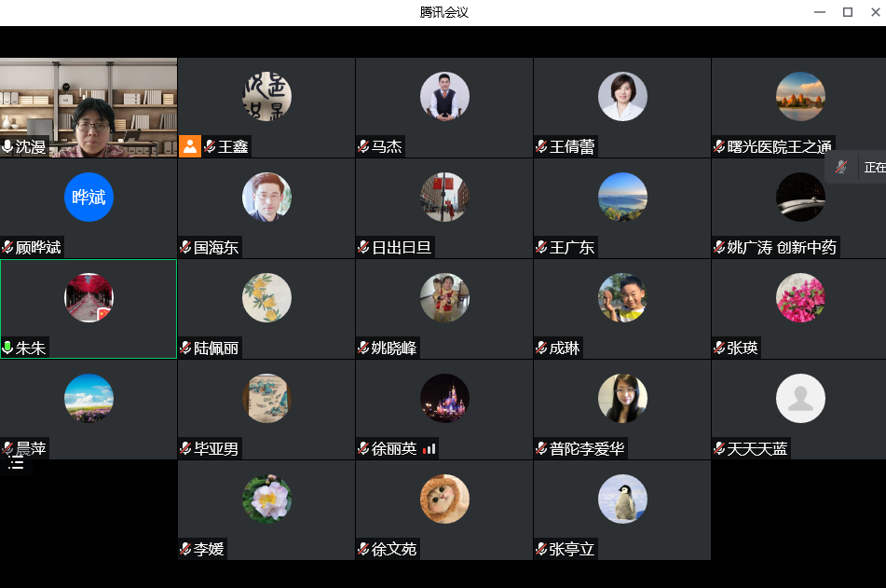The height and width of the screenshot is (588, 886).
Task: Select 沈漫's live video tile
Action: point(89,103)
